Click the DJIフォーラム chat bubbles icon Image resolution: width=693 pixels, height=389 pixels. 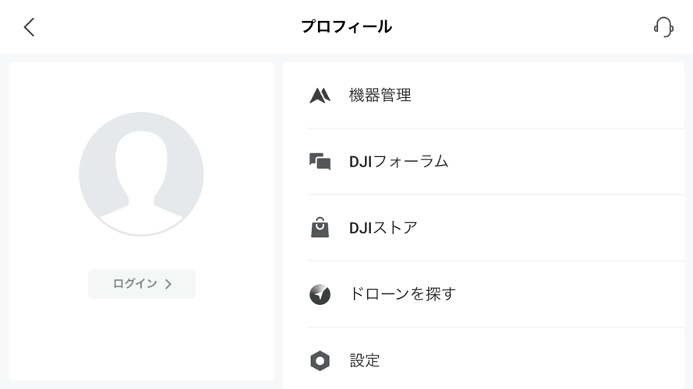pos(320,162)
